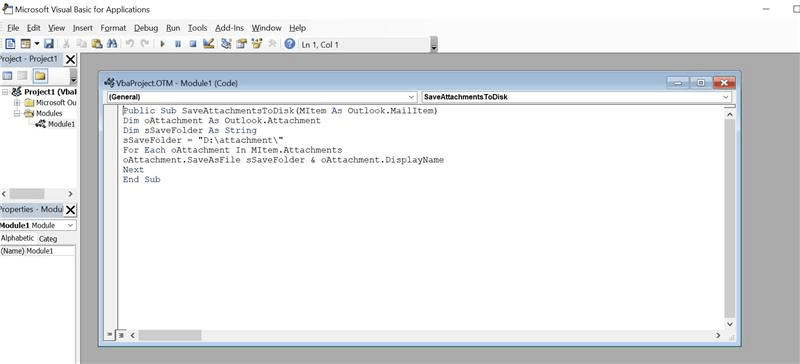Toggle Design Mode icon in toolbar
The image size is (800, 364).
point(208,44)
